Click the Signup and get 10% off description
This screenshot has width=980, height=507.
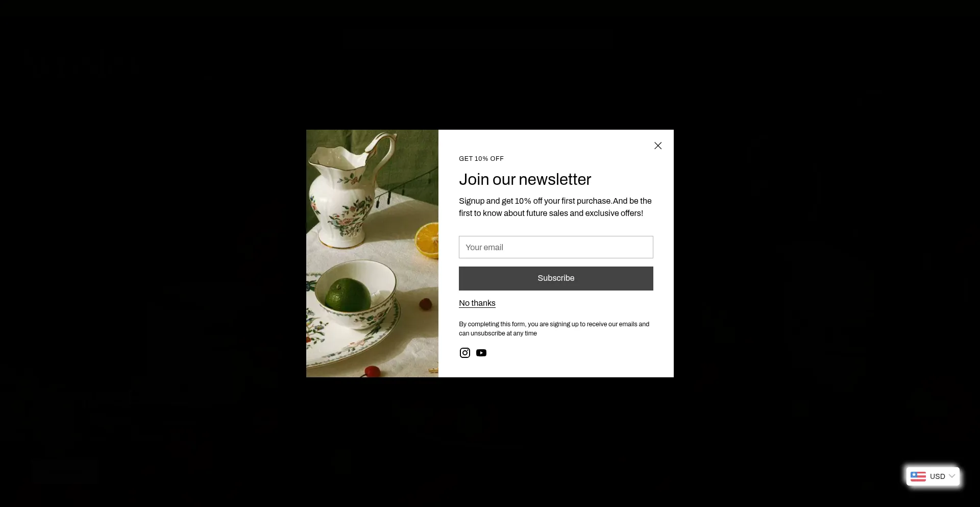tap(555, 207)
